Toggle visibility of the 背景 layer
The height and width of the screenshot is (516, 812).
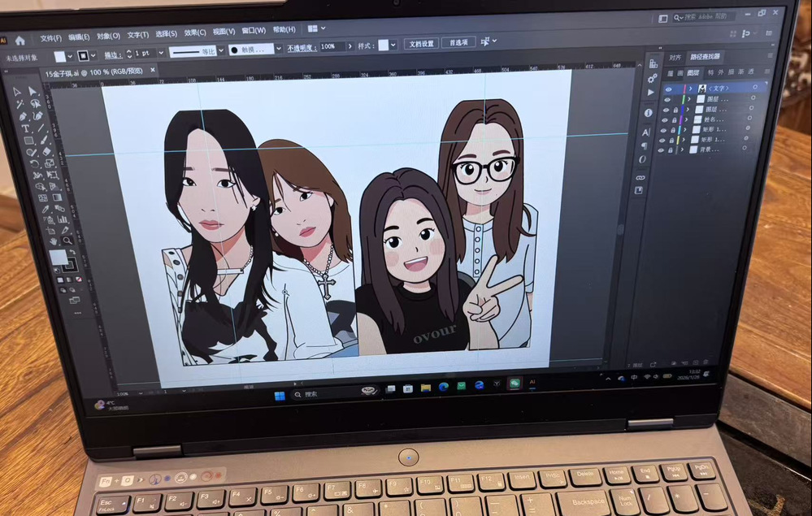pos(661,150)
